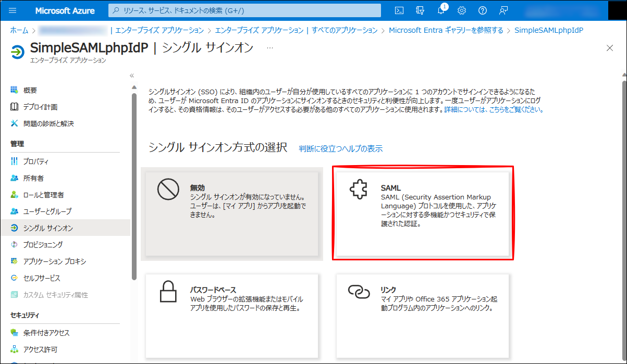The image size is (627, 364).
Task: Choose the パスワードベース sign-on card
Action: (231, 316)
